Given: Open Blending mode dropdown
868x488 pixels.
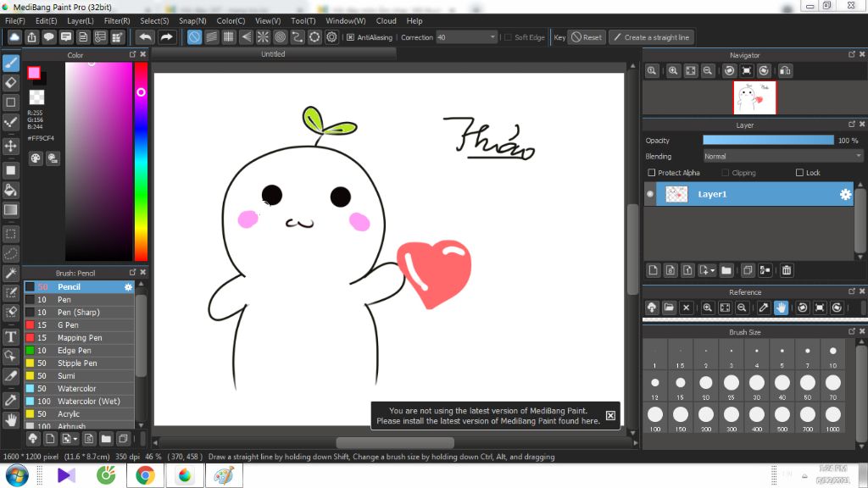Looking at the screenshot, I should tap(782, 157).
